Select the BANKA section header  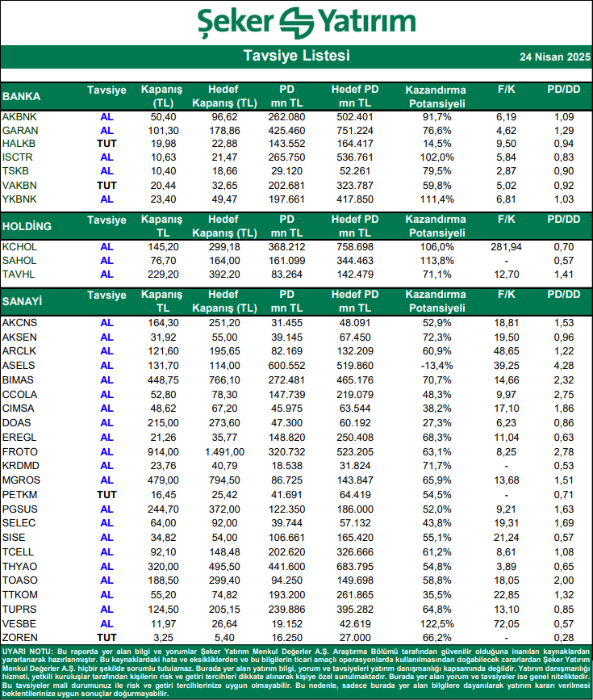[x=21, y=96]
